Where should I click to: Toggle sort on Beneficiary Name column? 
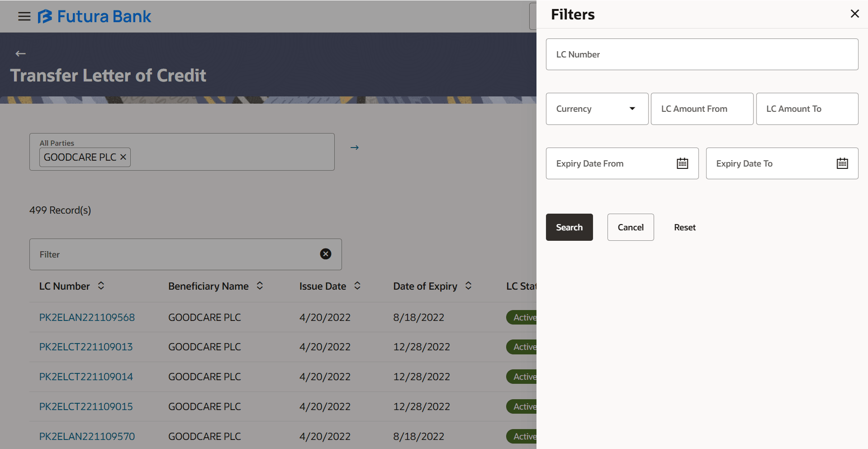click(260, 286)
